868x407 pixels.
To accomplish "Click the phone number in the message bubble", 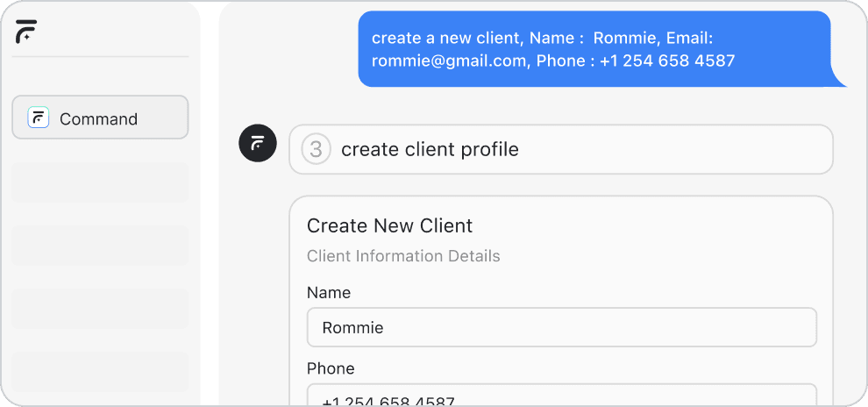I will pyautogui.click(x=667, y=61).
